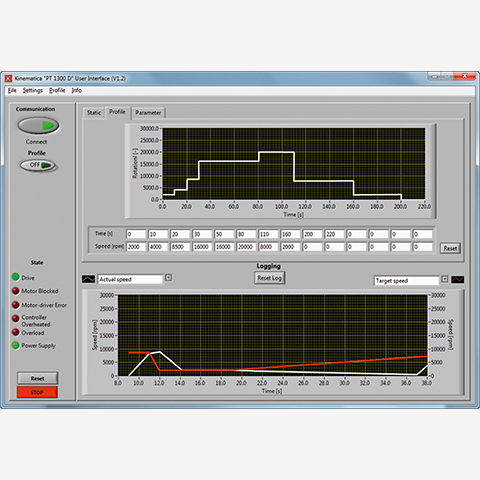Image resolution: width=480 pixels, height=480 pixels.
Task: Click the Motor-driver Error indicator light
Action: point(16,305)
